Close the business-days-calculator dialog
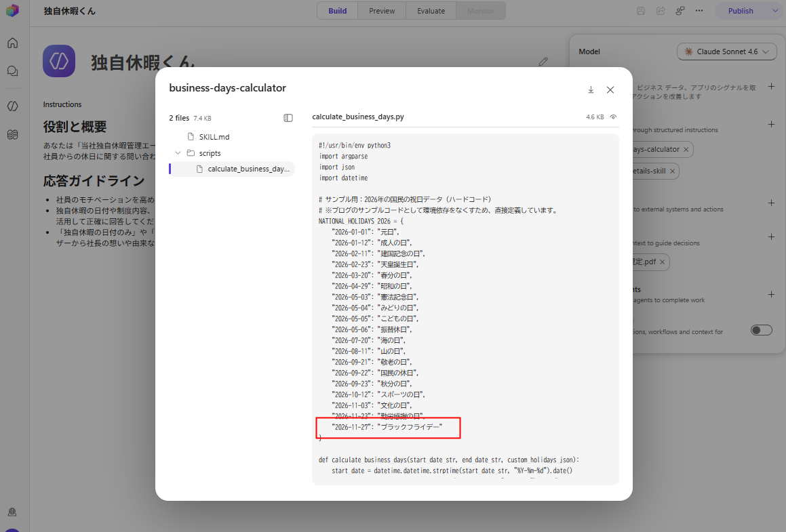Screen dimensions: 786x532 [x=610, y=89]
